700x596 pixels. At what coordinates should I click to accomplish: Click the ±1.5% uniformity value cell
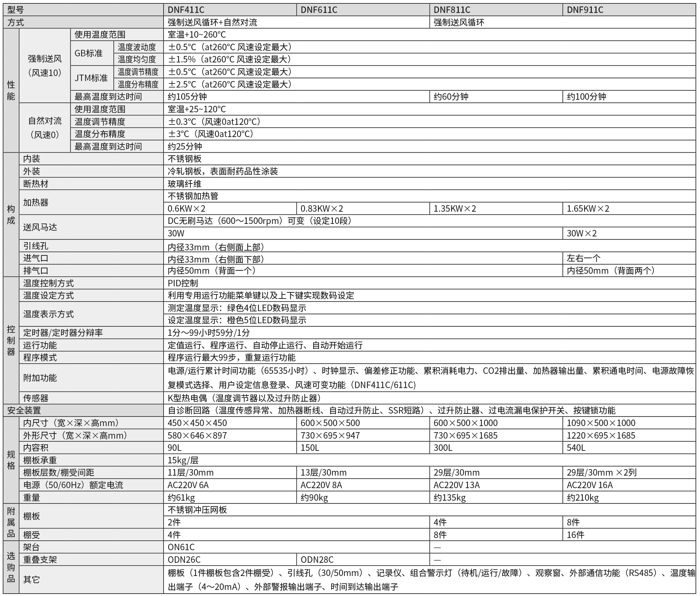coord(430,59)
